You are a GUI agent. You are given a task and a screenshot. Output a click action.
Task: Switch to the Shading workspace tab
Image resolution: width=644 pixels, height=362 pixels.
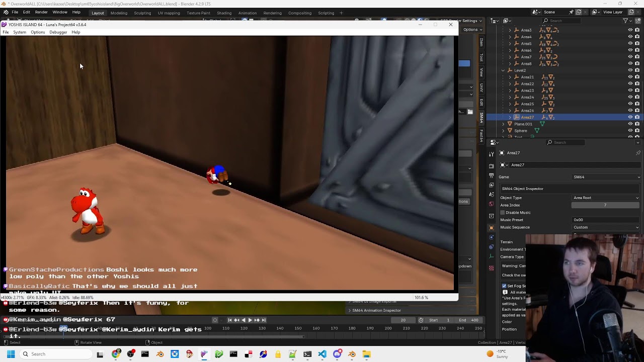(224, 13)
